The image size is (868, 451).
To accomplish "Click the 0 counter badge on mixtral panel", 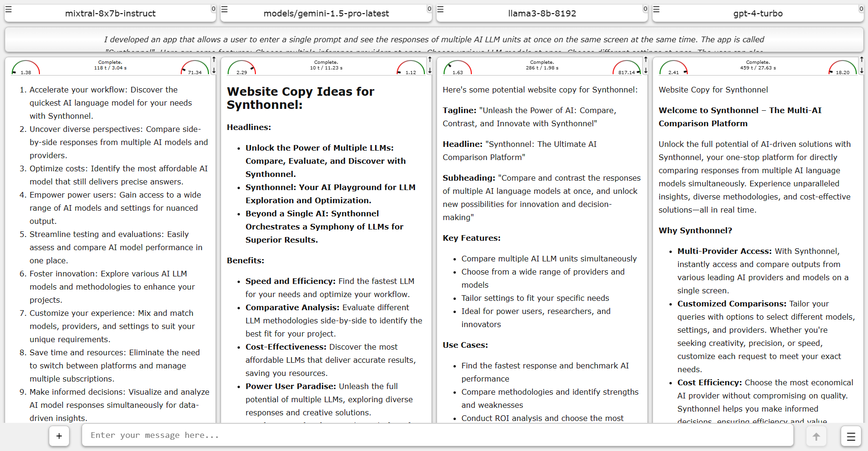I will point(213,9).
